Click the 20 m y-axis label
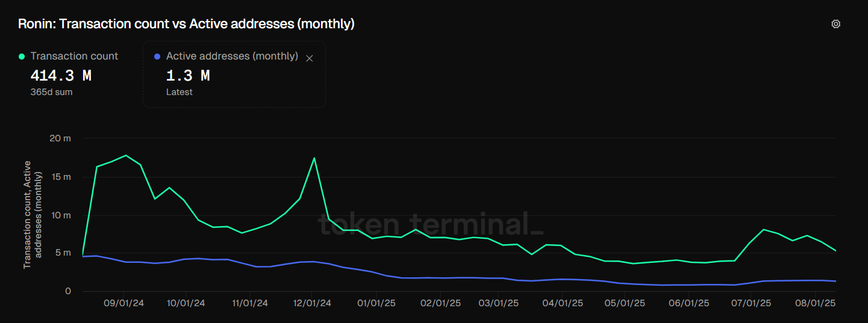868x323 pixels. click(60, 138)
